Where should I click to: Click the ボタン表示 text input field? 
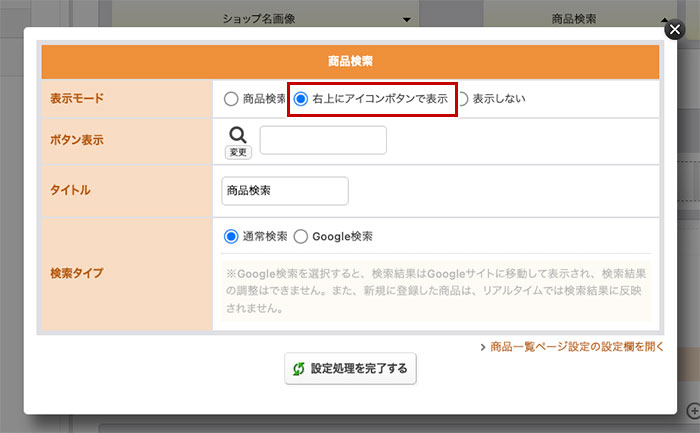(322, 140)
